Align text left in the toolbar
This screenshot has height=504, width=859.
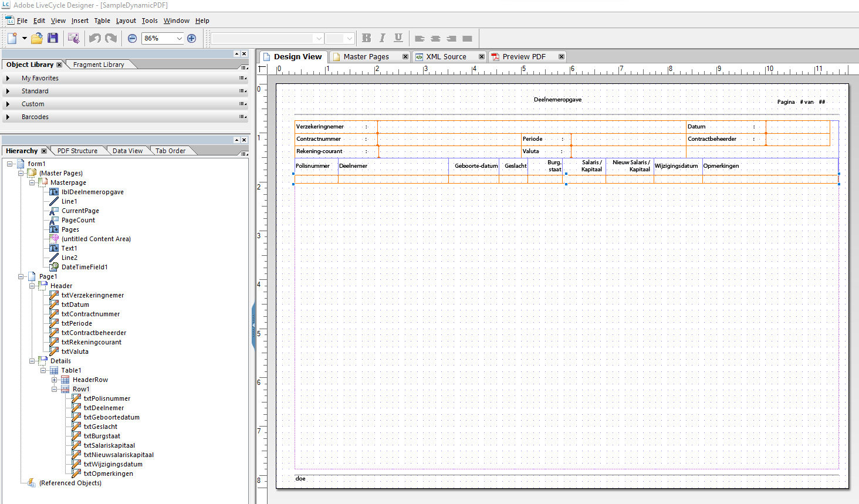click(x=420, y=38)
